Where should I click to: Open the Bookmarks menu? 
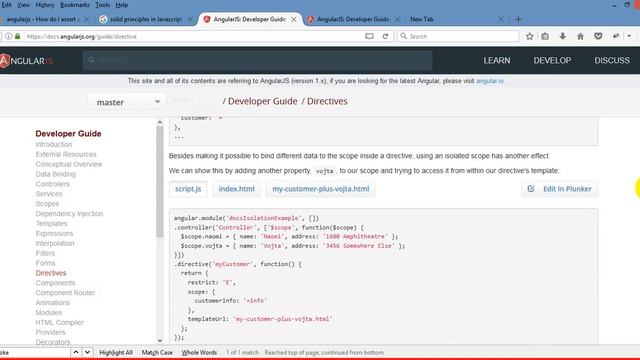(75, 5)
